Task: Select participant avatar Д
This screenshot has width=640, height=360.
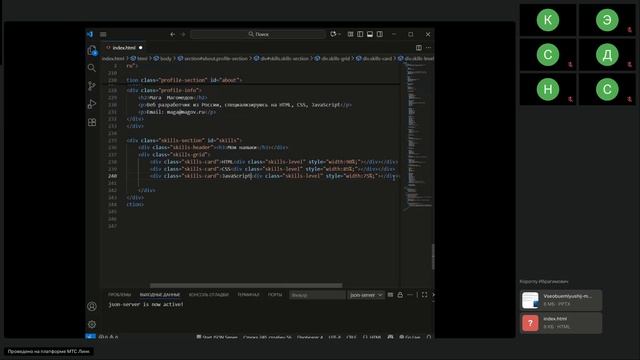Action: pos(607,54)
